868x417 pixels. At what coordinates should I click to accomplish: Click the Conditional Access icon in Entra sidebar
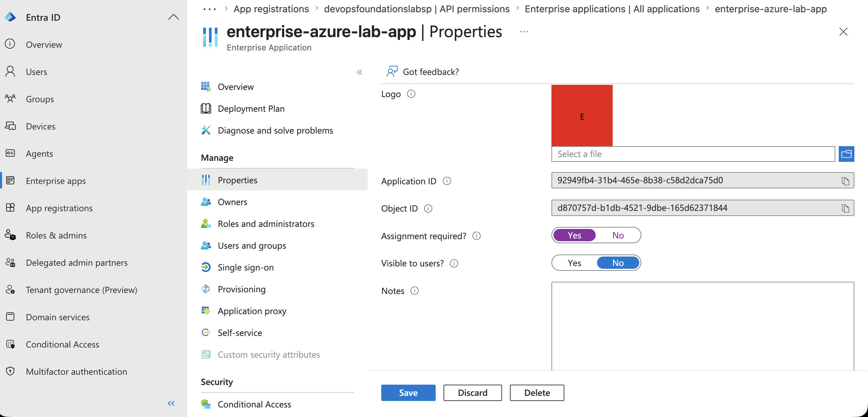point(10,344)
